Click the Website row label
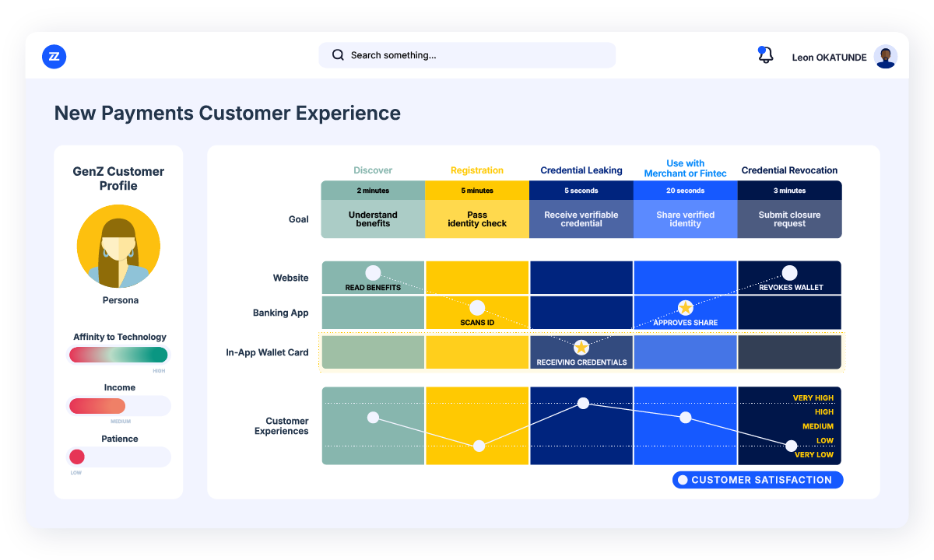Screen dimensions: 934x560 click(x=290, y=278)
